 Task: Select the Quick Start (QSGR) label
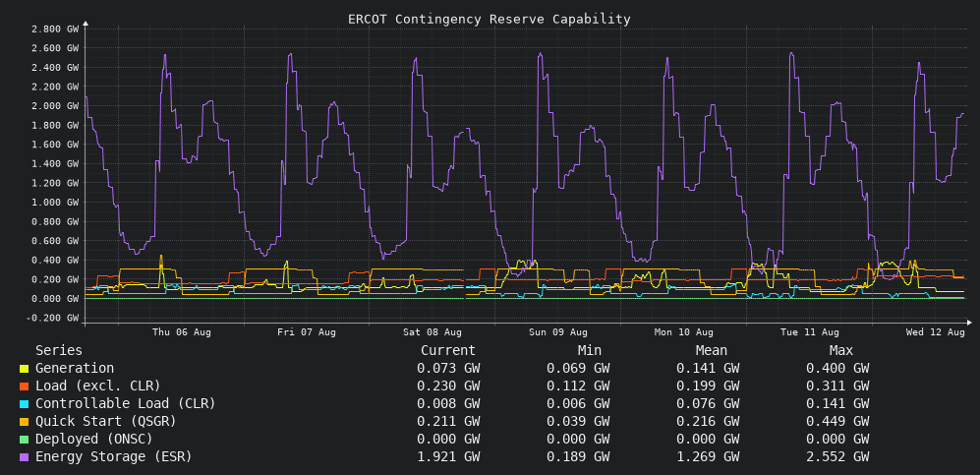[x=105, y=421]
